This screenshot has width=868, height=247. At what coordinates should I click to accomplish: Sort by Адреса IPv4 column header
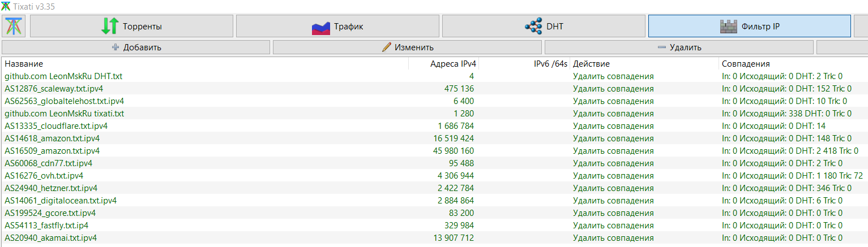pos(444,64)
